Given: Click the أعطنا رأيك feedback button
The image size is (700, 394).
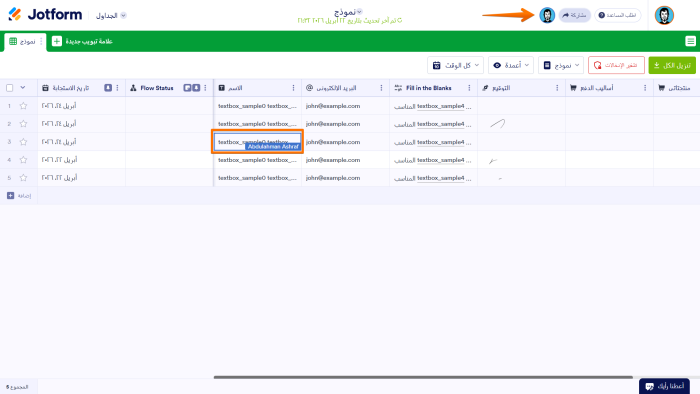Looking at the screenshot, I should point(664,386).
